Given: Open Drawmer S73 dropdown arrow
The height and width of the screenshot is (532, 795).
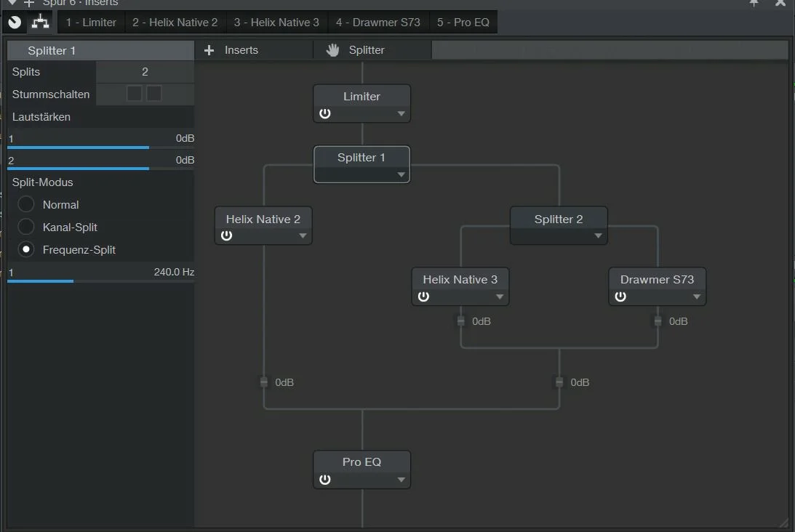Looking at the screenshot, I should 696,297.
